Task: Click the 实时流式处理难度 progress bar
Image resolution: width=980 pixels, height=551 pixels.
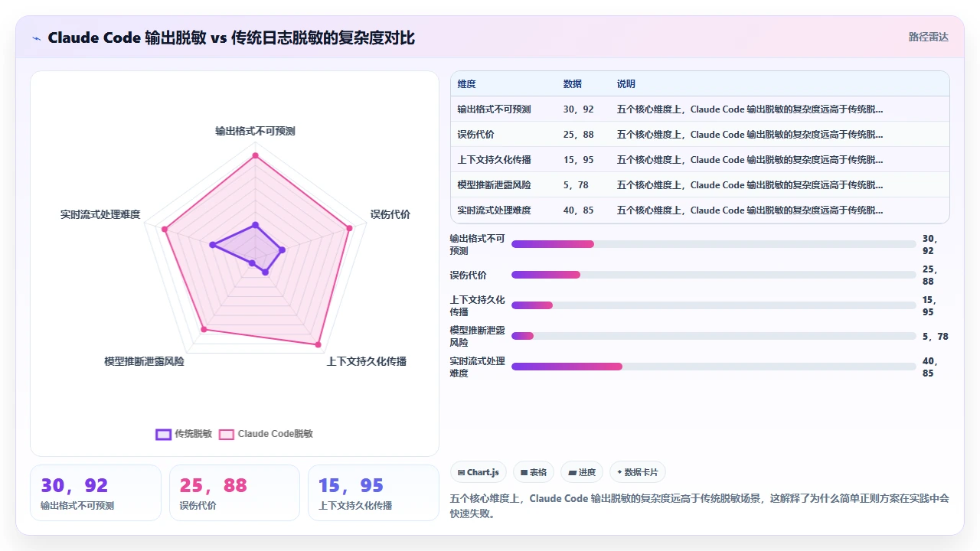Action: click(x=714, y=367)
